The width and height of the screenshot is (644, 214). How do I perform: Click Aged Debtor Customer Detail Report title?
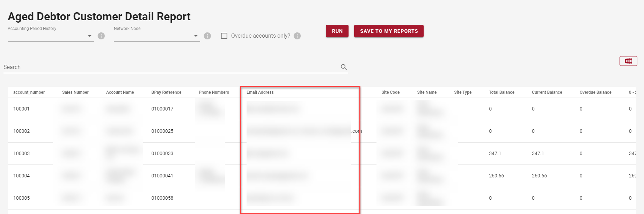99,16
